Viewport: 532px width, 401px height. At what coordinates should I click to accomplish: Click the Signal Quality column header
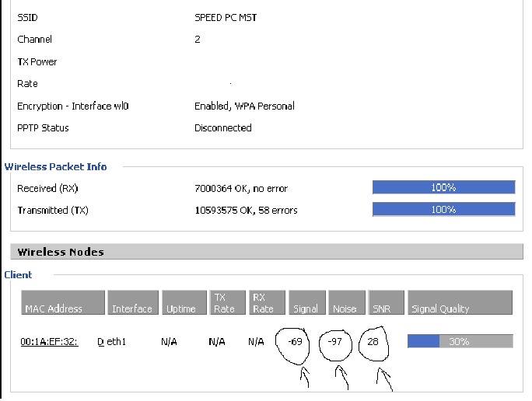[x=460, y=303]
